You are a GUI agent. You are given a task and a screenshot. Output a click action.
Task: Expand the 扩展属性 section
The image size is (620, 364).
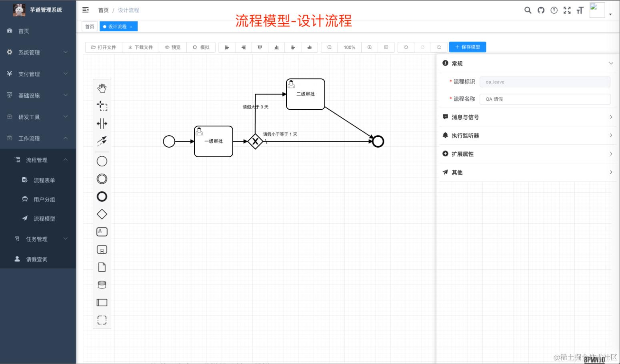tap(528, 154)
